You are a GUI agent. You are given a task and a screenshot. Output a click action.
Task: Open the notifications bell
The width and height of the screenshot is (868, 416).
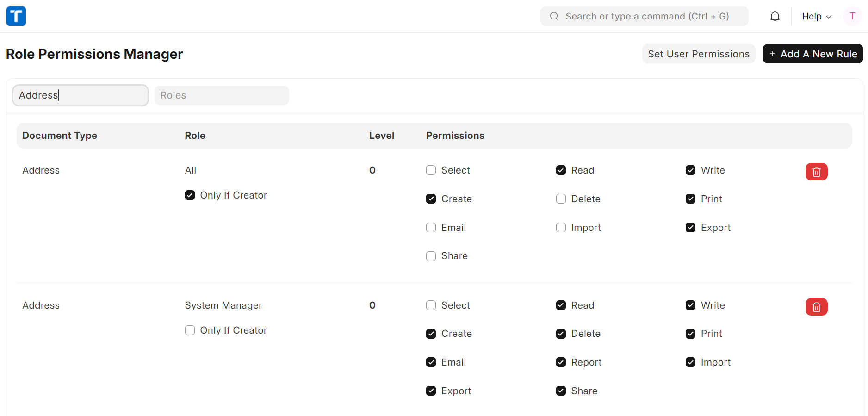pyautogui.click(x=775, y=17)
